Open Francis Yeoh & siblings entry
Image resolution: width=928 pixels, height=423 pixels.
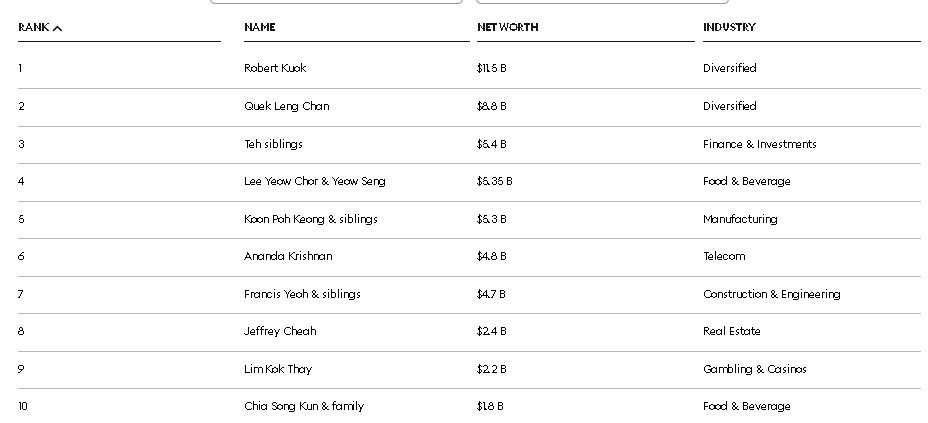click(x=302, y=294)
